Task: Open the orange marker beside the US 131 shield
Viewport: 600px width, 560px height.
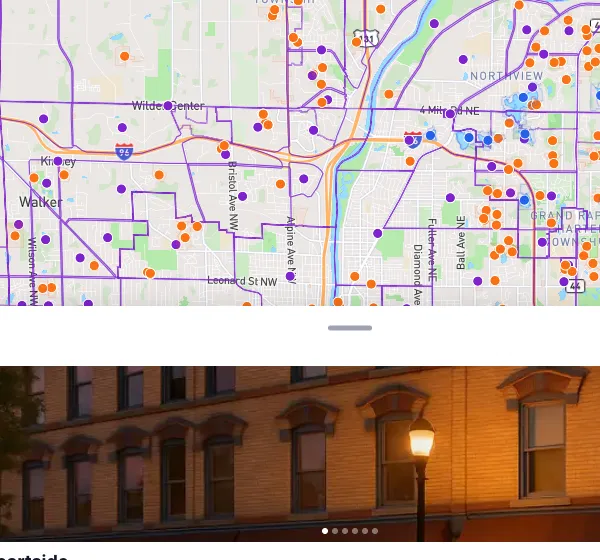Action: coord(356,42)
